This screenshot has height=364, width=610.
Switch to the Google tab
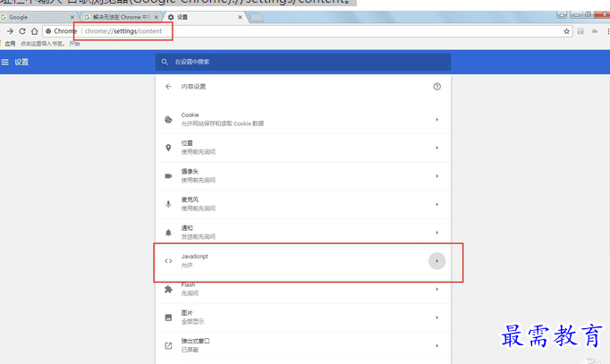point(37,17)
